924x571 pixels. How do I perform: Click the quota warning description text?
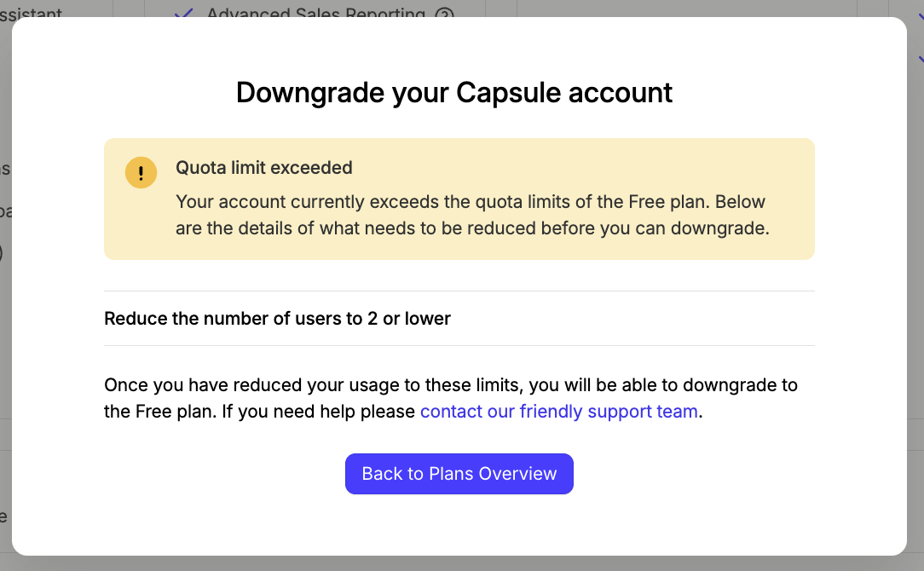[472, 215]
